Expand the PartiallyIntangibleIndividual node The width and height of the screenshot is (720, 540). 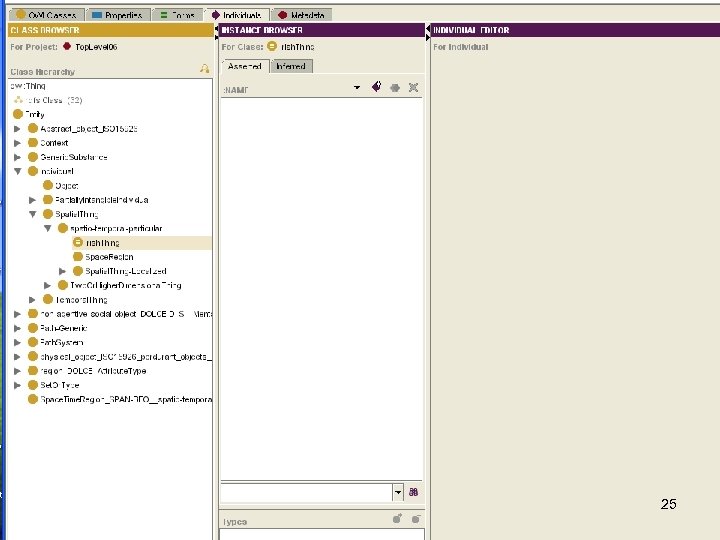pyautogui.click(x=32, y=200)
